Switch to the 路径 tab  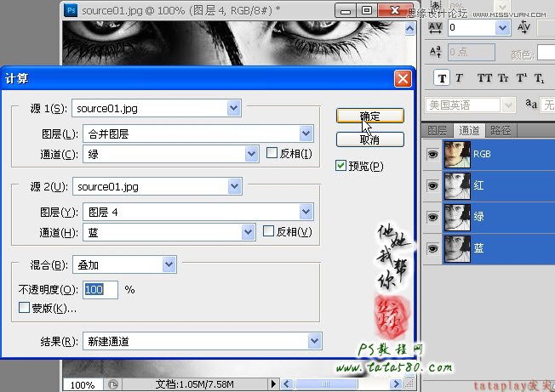(501, 130)
